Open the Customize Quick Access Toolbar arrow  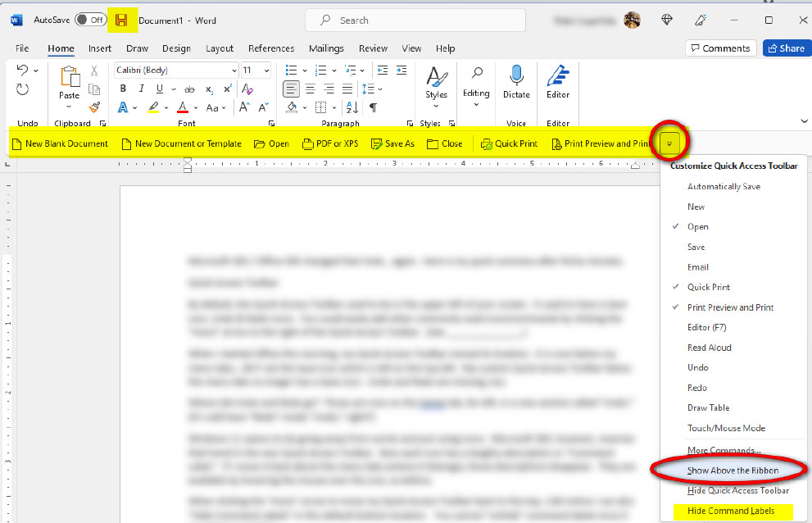click(669, 143)
